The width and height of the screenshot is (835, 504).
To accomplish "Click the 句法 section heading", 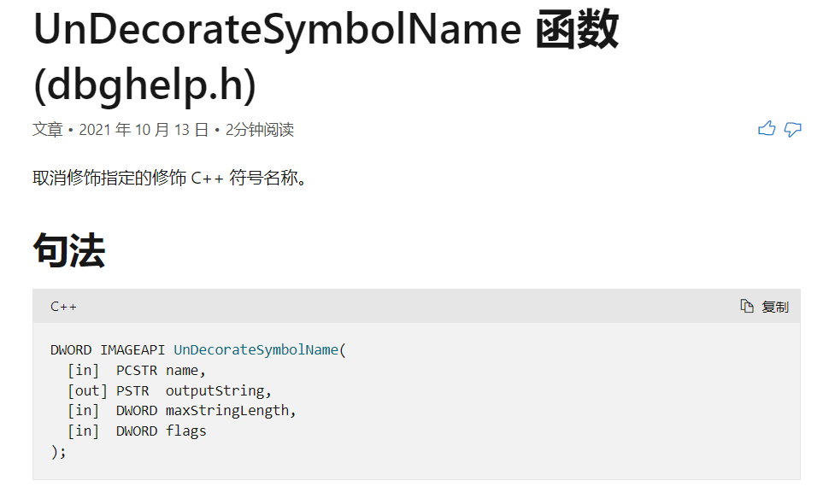I will [68, 251].
